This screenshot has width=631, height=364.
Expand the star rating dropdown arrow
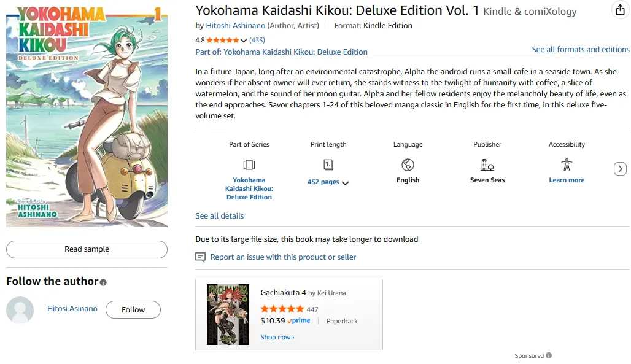coord(244,41)
